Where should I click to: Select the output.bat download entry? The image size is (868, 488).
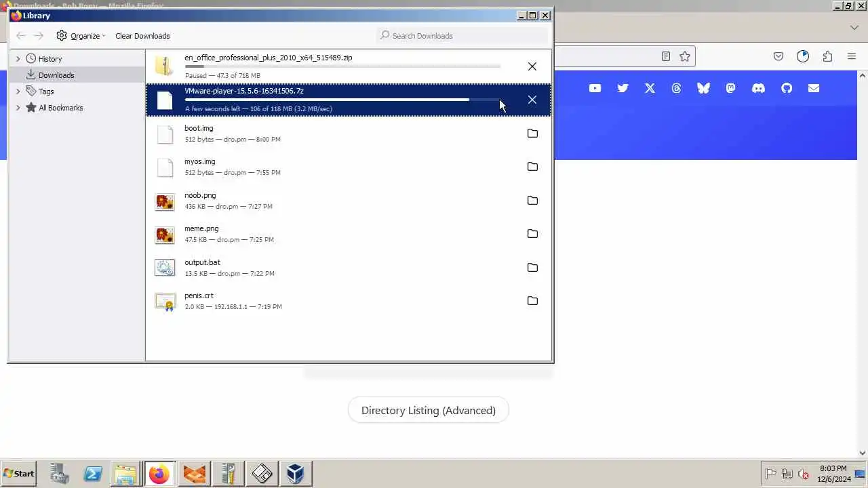point(349,268)
